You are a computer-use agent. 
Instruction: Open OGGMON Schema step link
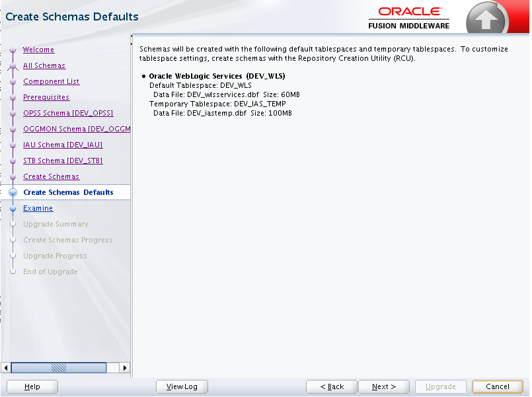point(77,129)
